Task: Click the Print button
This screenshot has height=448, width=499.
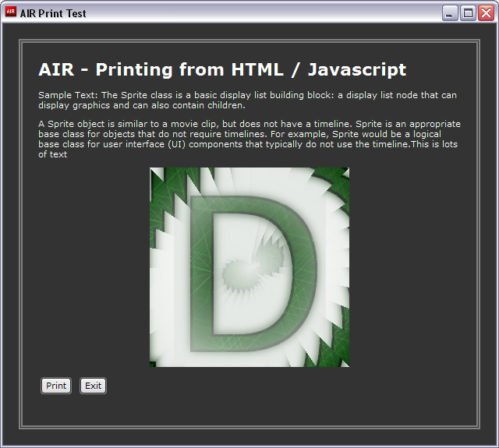Action: tap(56, 386)
